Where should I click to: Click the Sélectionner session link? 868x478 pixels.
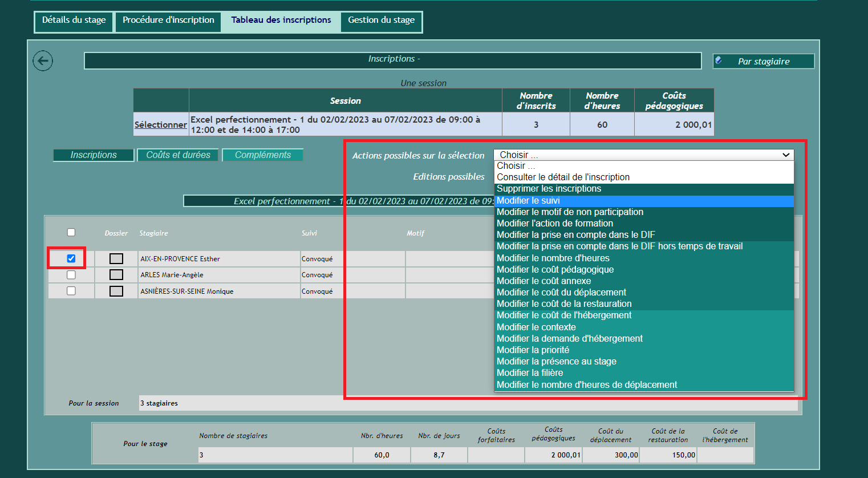pyautogui.click(x=161, y=125)
